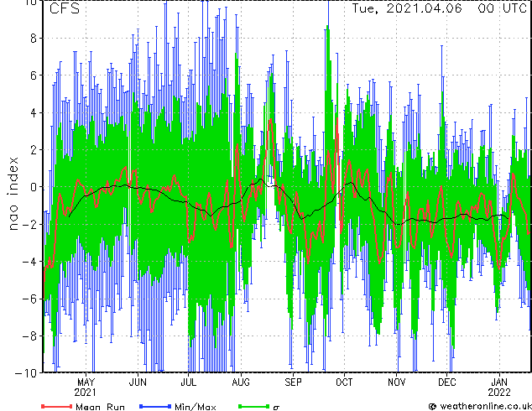532x411 pixels.
Task: Click the 'nao index' y-axis title
Action: 13,194
